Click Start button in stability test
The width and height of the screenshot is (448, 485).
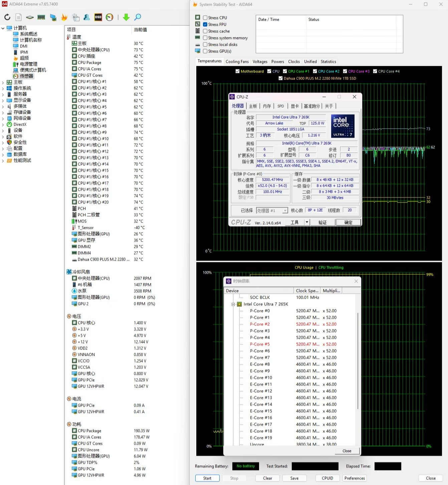207,478
